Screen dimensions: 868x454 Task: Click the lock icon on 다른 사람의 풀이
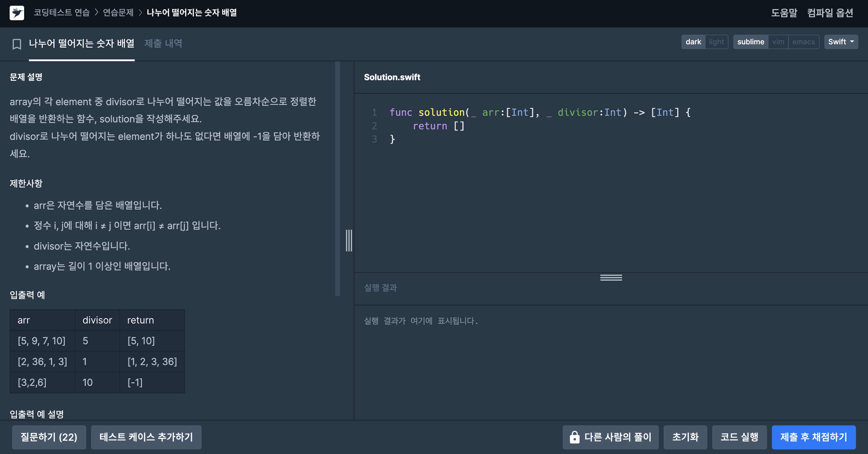[574, 437]
